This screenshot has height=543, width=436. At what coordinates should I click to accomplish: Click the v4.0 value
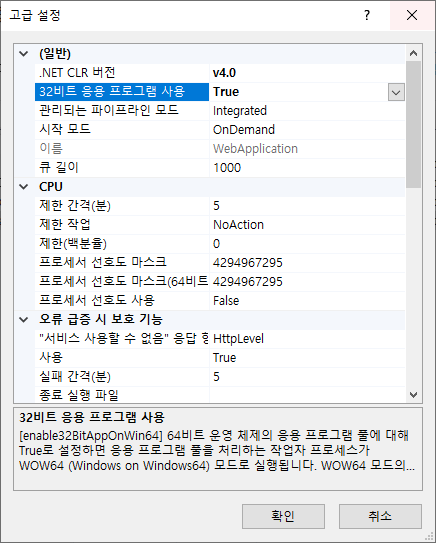tap(224, 73)
